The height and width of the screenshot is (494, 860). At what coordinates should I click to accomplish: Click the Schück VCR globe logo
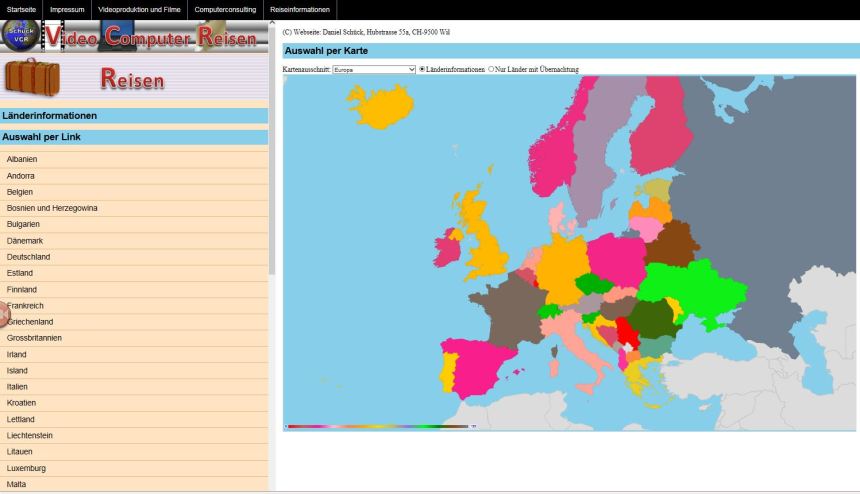(21, 35)
